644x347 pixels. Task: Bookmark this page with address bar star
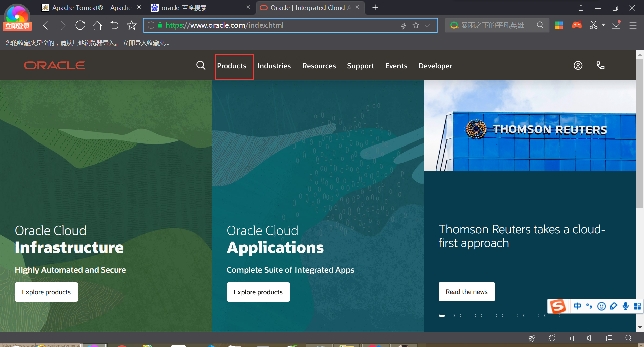[416, 25]
